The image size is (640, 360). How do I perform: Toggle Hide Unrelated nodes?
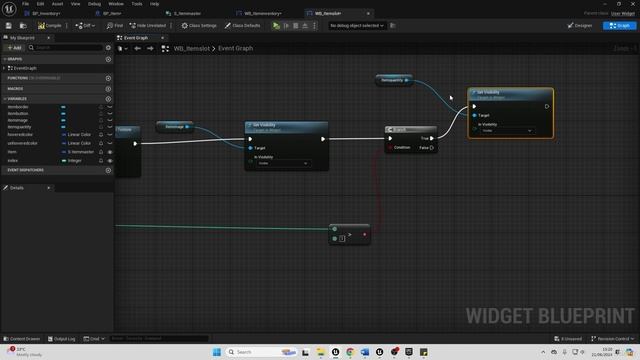tap(148, 26)
